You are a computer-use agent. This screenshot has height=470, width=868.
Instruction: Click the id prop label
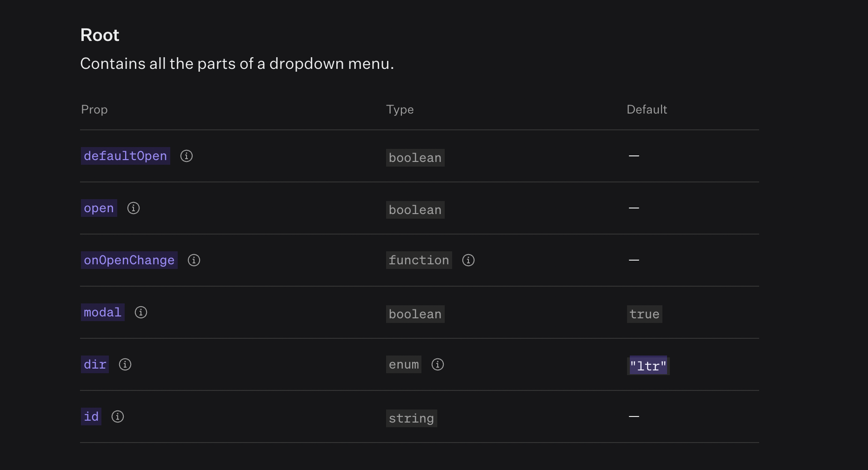(x=91, y=416)
